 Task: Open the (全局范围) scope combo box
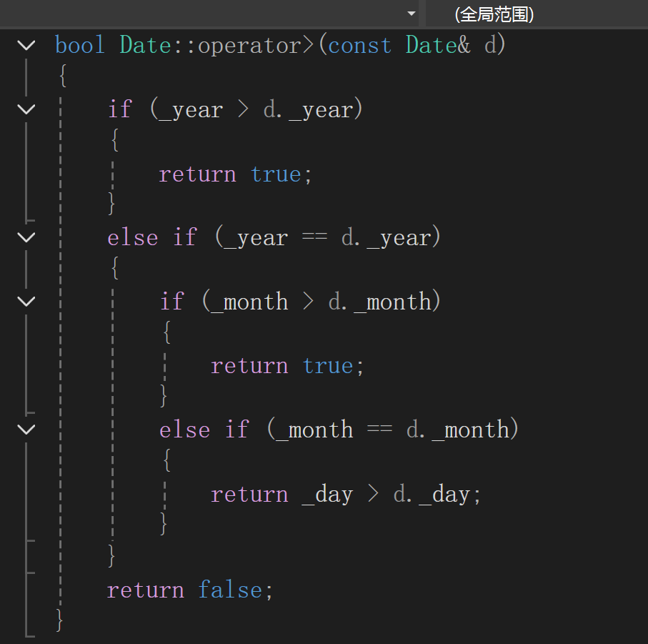(537, 14)
